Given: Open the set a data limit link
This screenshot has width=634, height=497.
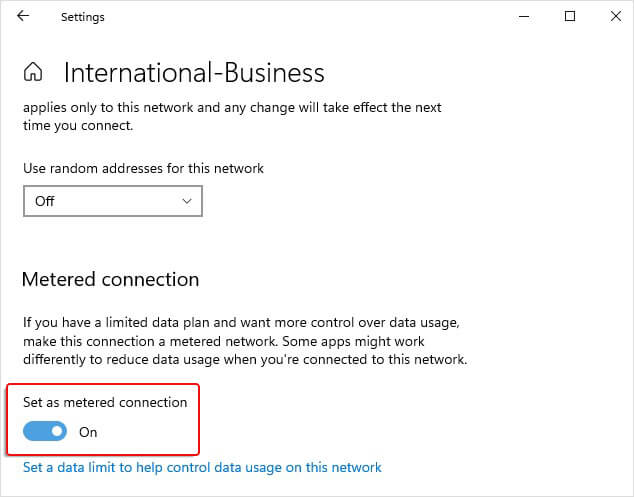Looking at the screenshot, I should [202, 467].
